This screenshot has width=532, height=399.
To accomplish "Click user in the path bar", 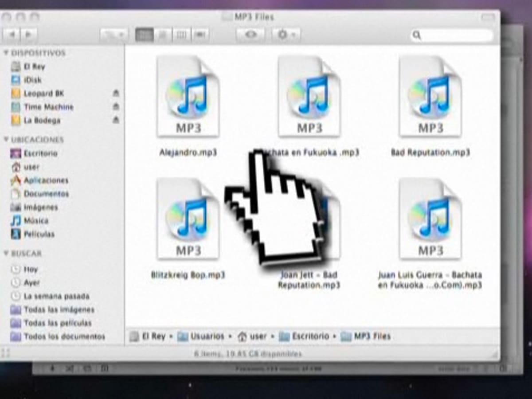I will [x=252, y=336].
